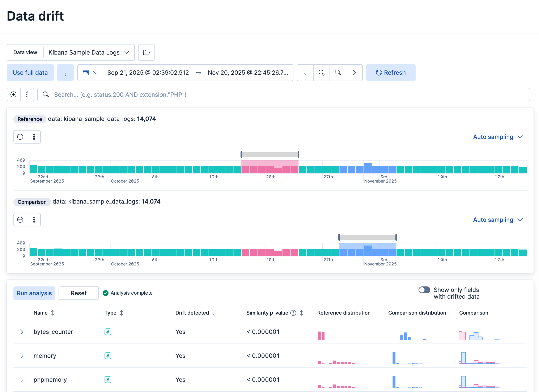Click left handle of Comparison time brush
The height and width of the screenshot is (392, 539).
(x=339, y=237)
